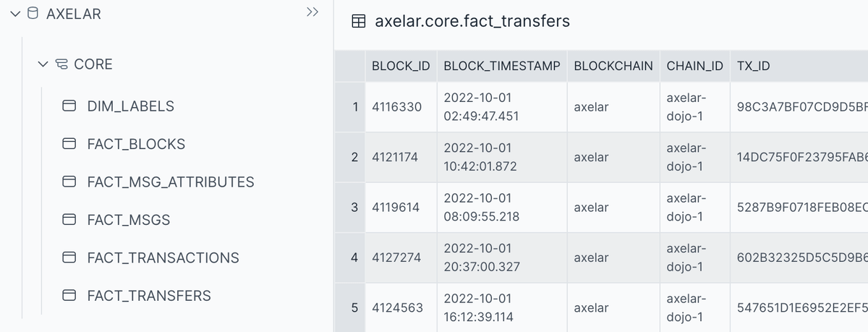Click the FACT_TRANSFERS table icon

pyautogui.click(x=69, y=296)
